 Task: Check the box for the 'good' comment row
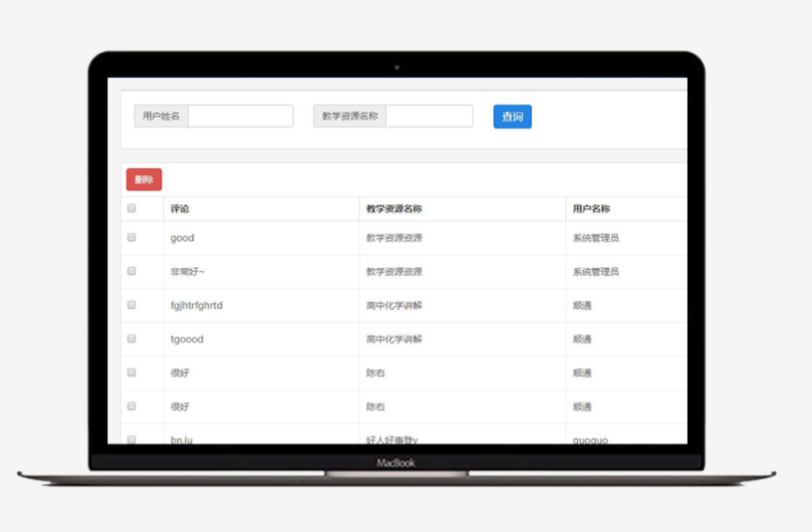point(132,238)
